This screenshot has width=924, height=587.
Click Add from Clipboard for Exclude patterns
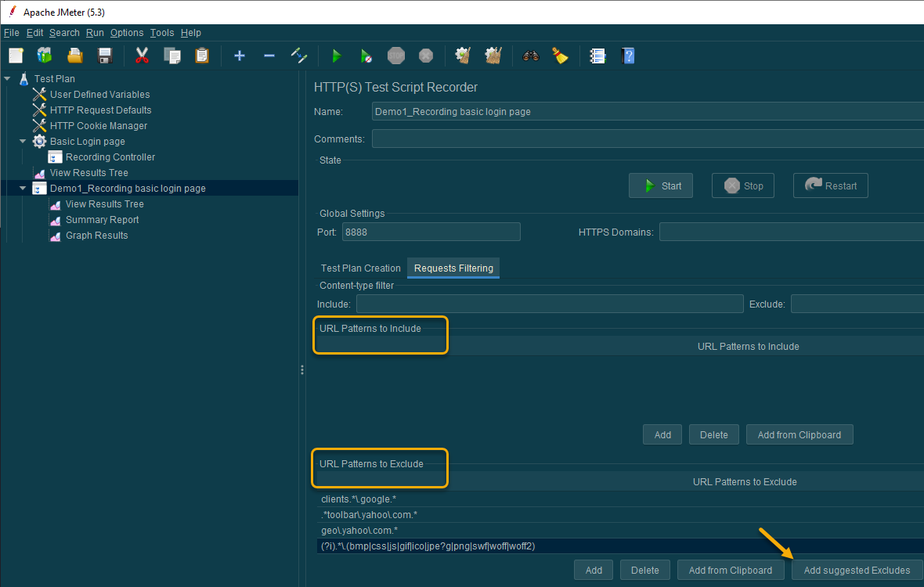730,571
